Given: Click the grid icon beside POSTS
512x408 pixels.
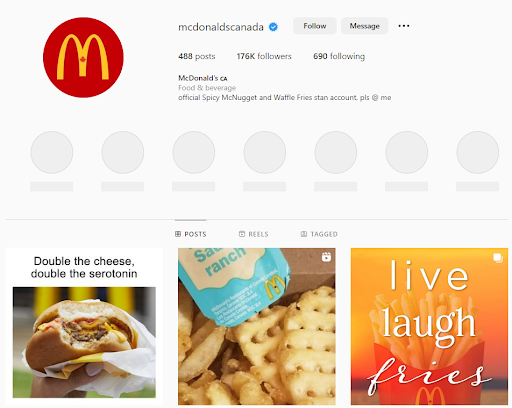Looking at the screenshot, I should pos(178,234).
